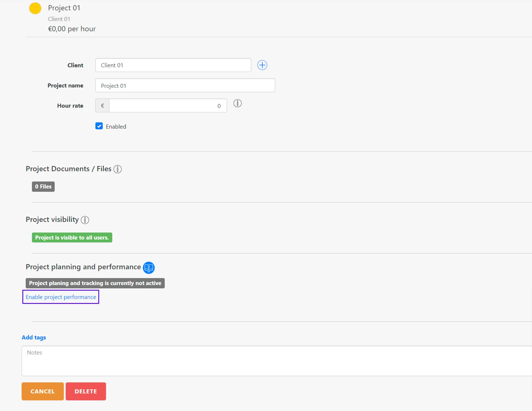Click inside the Hour rate field

pyautogui.click(x=167, y=105)
